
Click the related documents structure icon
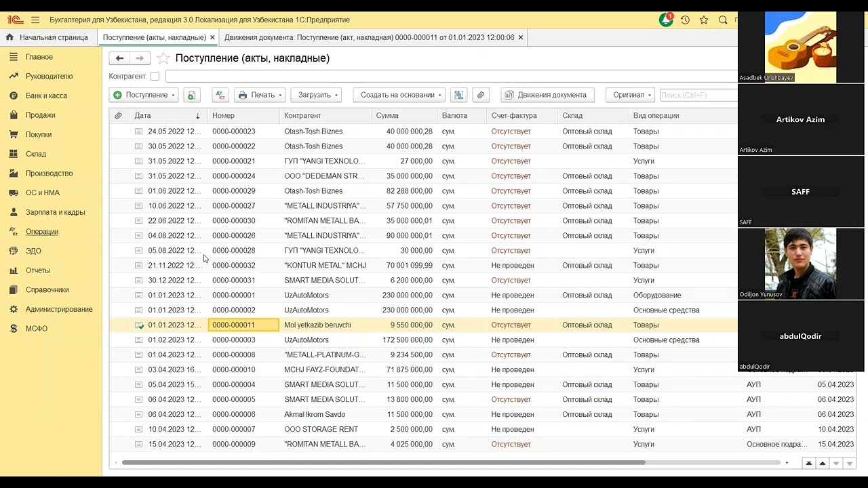pyautogui.click(x=459, y=95)
